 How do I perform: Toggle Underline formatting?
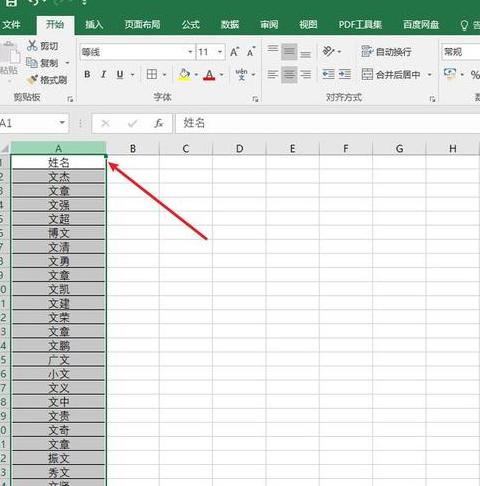tap(120, 74)
